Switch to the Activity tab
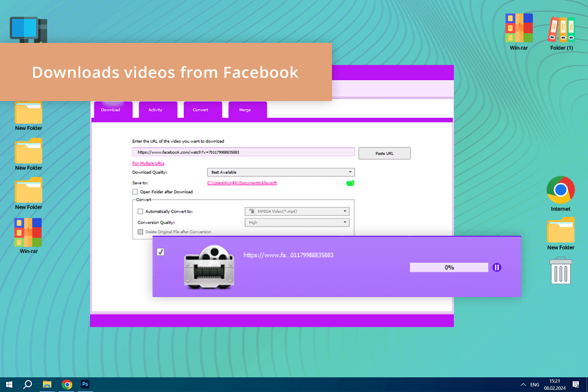The image size is (588, 392). tap(157, 110)
